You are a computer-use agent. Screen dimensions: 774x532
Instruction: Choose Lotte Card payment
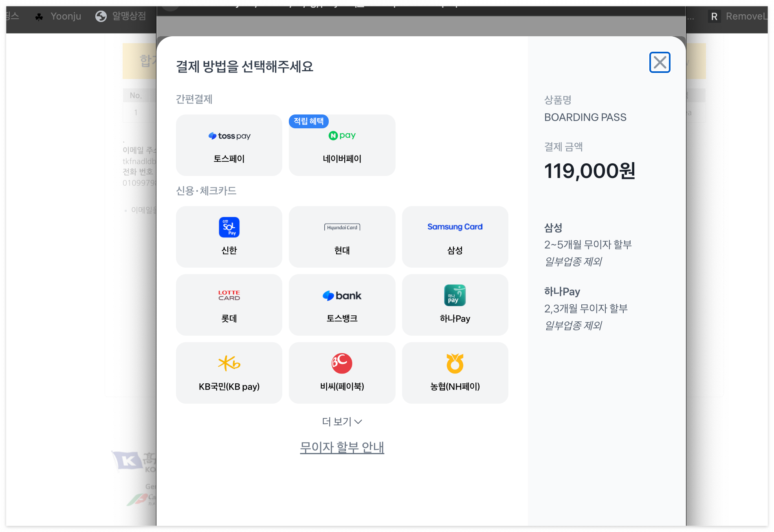point(229,305)
